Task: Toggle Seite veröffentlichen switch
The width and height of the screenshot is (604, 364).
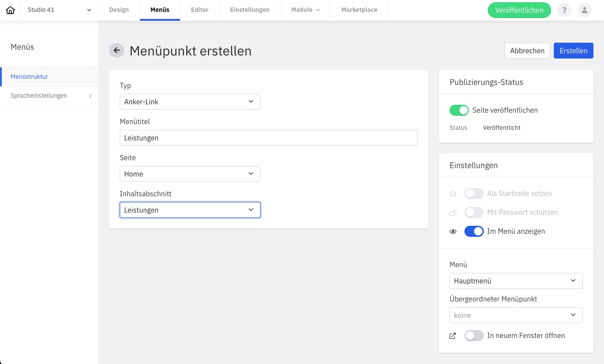Action: pos(459,110)
